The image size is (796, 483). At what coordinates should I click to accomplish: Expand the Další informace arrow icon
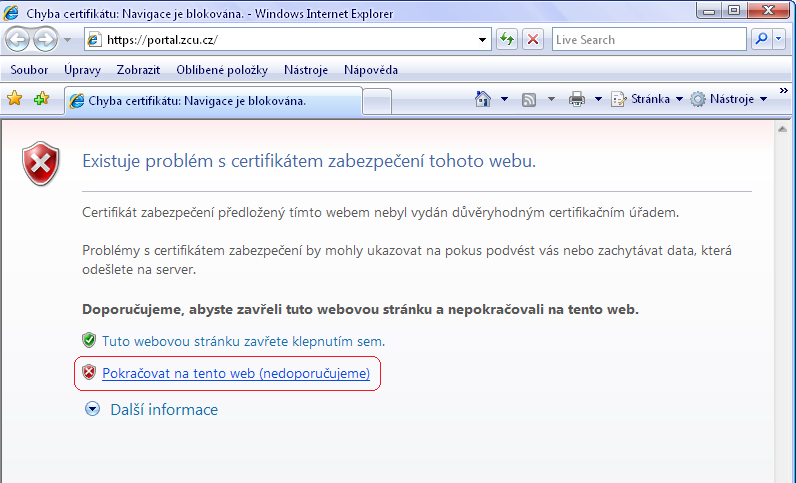click(x=92, y=409)
